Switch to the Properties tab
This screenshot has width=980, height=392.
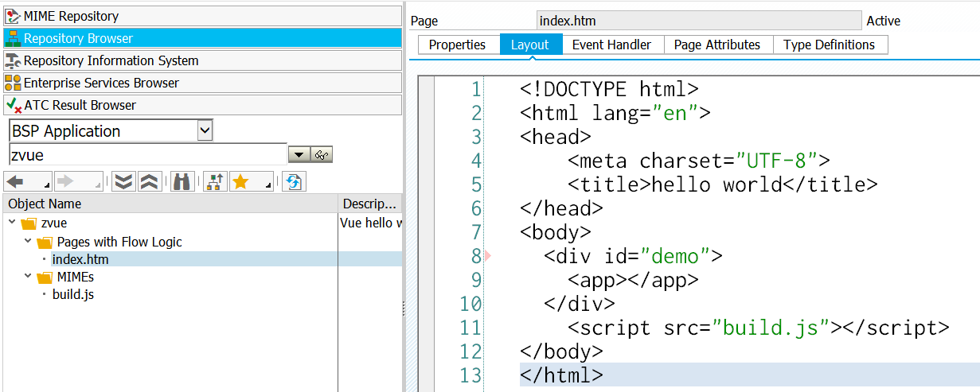(x=457, y=45)
